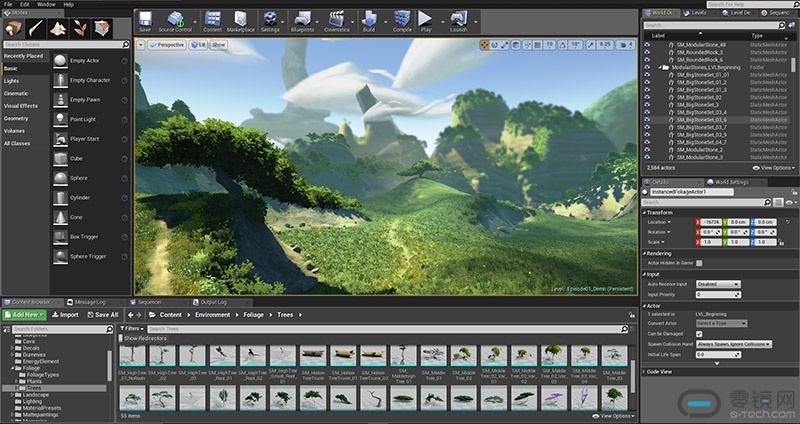The image size is (800, 424).
Task: Select Lights category in Modes panel
Action: [x=11, y=81]
